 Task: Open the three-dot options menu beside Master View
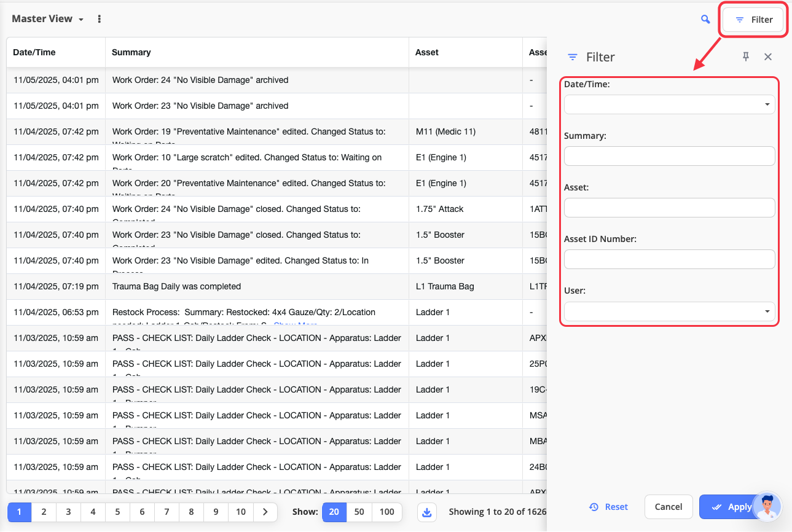tap(100, 19)
